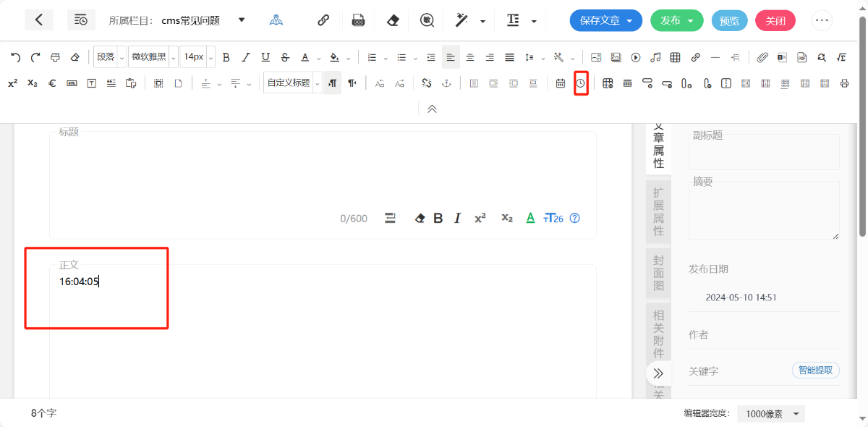The width and height of the screenshot is (868, 427).
Task: Click the insert time clock icon
Action: point(581,83)
